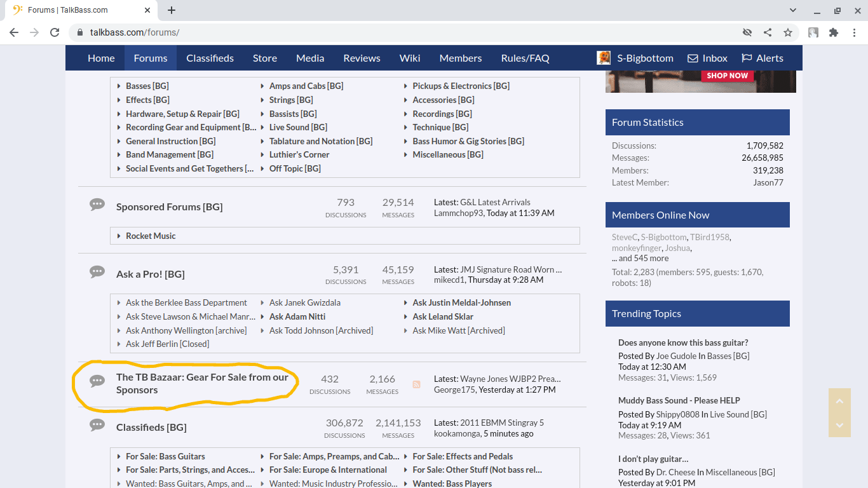
Task: Open 'Does anyone know this bass guitar?' topic
Action: coord(683,342)
